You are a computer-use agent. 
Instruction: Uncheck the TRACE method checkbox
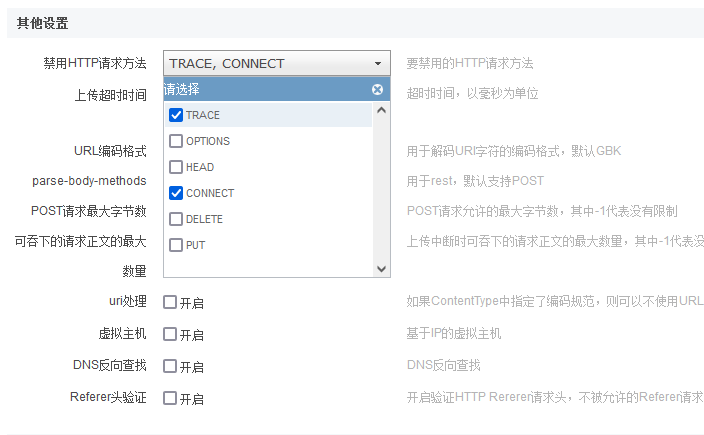(x=176, y=115)
